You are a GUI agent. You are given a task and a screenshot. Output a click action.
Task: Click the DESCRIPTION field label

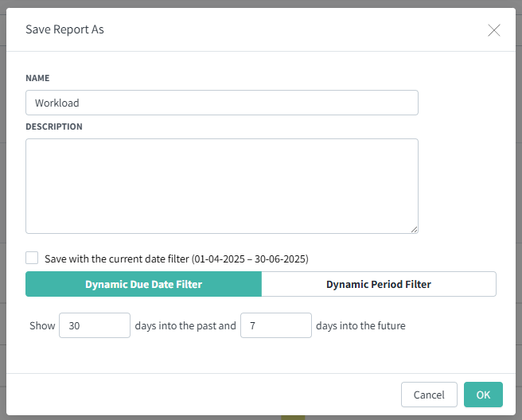[x=54, y=126]
